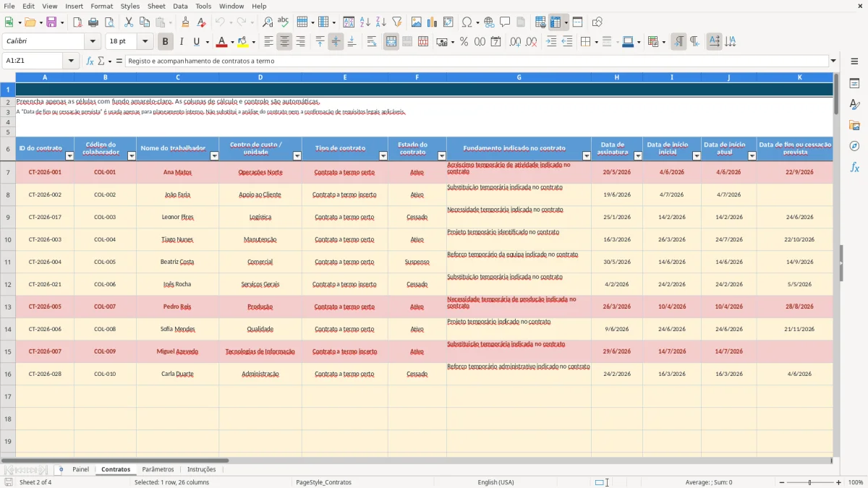Switch to the Parâmetros sheet tab
Screen dimensions: 868x488
point(158,469)
